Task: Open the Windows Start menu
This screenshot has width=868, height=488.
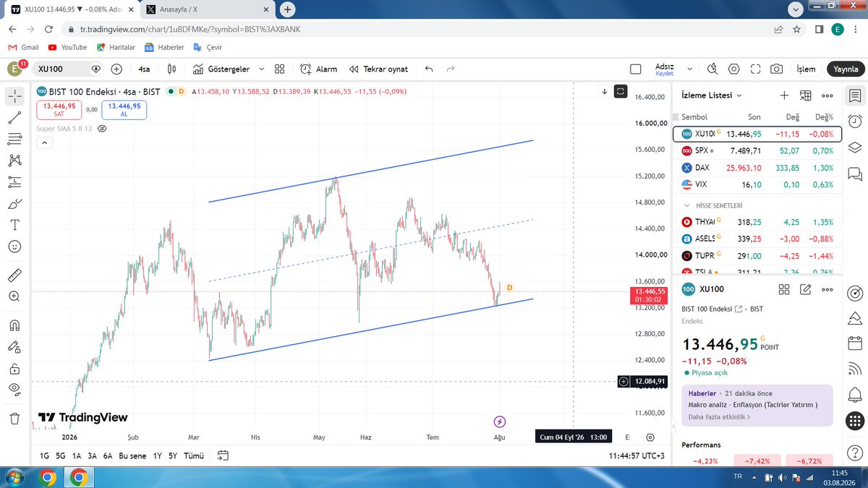Action: click(14, 477)
